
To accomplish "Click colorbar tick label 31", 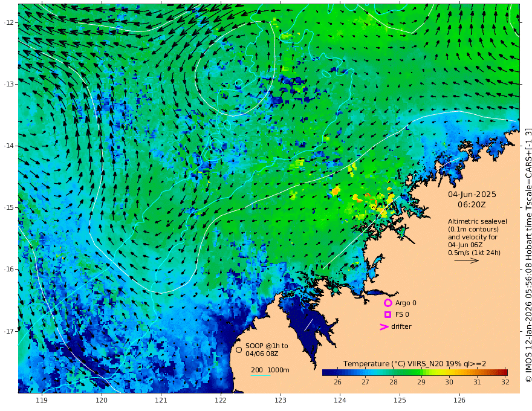I will [x=477, y=382].
